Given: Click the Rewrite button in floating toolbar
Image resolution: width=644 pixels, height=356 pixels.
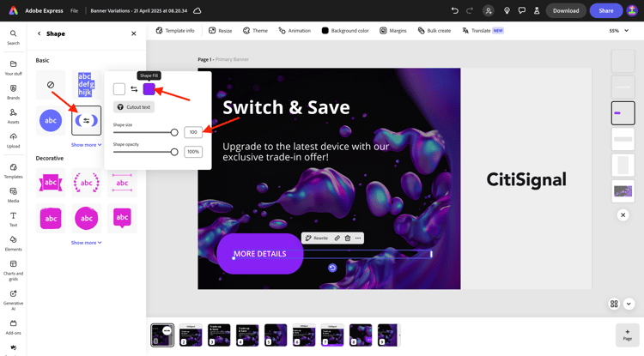Looking at the screenshot, I should (316, 238).
